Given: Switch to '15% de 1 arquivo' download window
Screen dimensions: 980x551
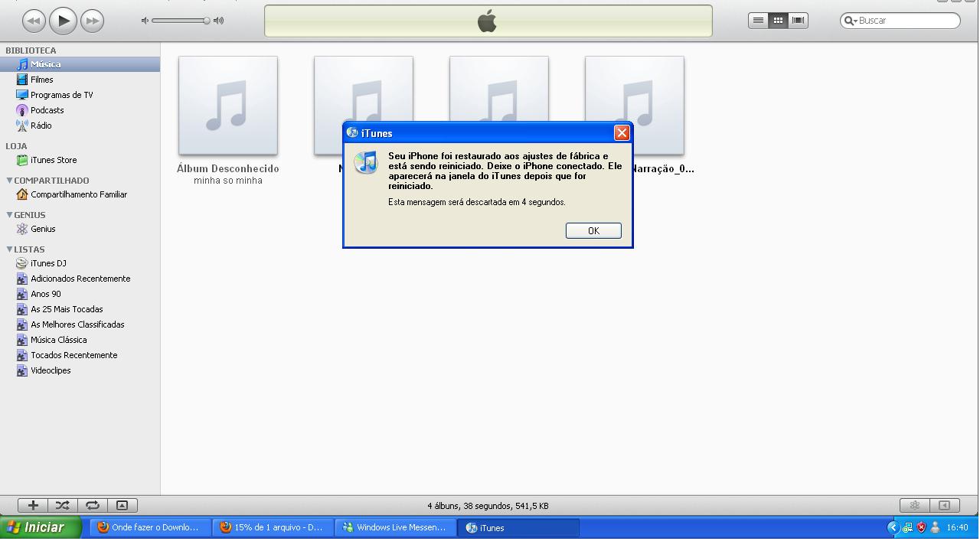Looking at the screenshot, I should (273, 527).
